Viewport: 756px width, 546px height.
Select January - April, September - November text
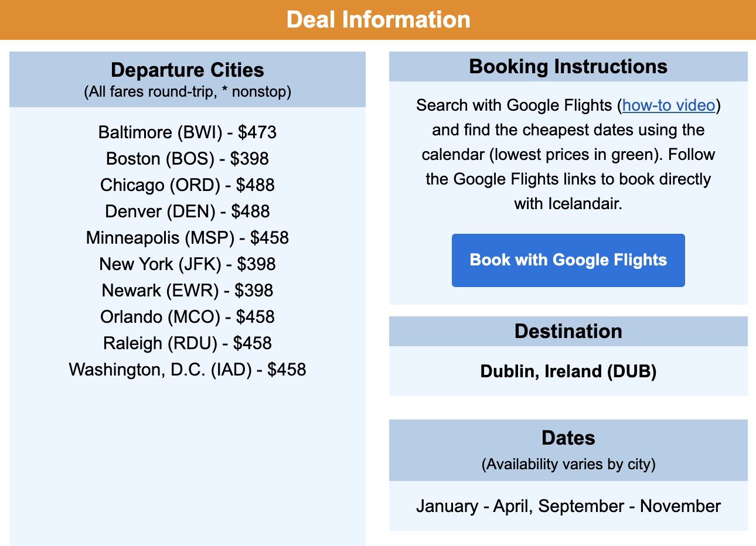coord(568,506)
